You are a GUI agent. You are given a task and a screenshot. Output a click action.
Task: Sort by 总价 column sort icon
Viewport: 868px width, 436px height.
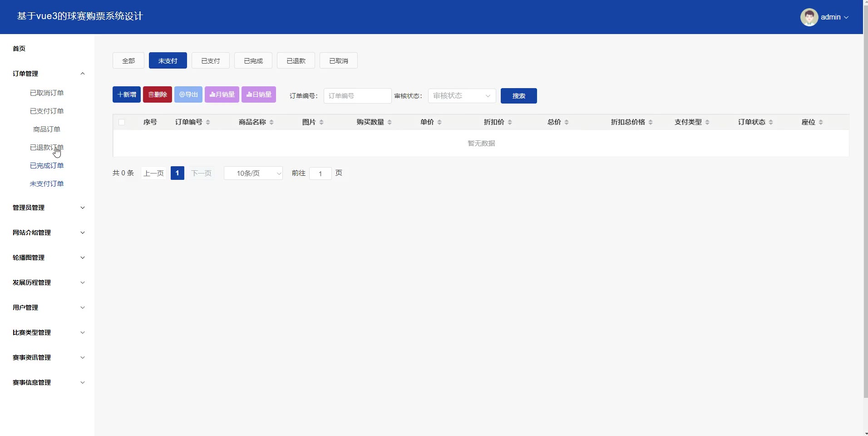pos(567,122)
